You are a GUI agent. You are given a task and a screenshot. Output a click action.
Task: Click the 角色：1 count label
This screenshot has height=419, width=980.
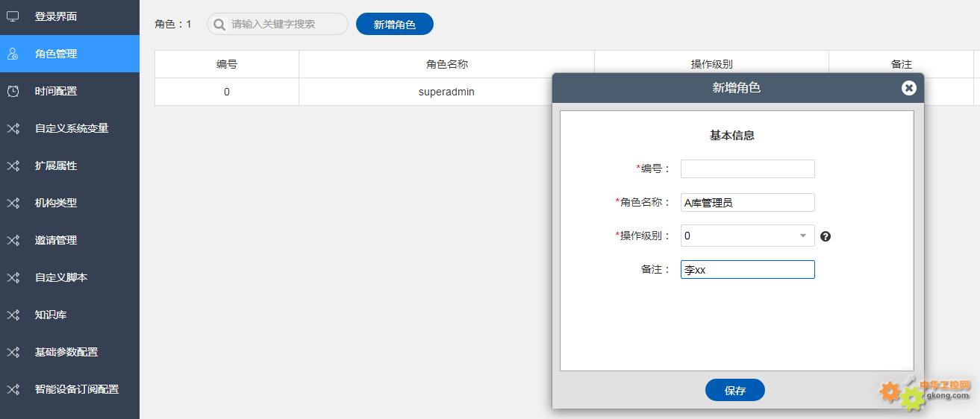[173, 24]
